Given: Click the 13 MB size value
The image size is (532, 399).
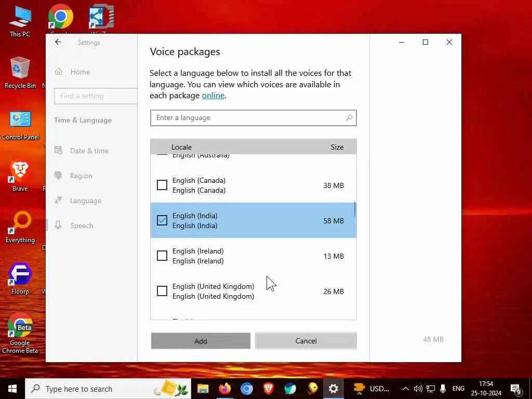Looking at the screenshot, I should (334, 256).
